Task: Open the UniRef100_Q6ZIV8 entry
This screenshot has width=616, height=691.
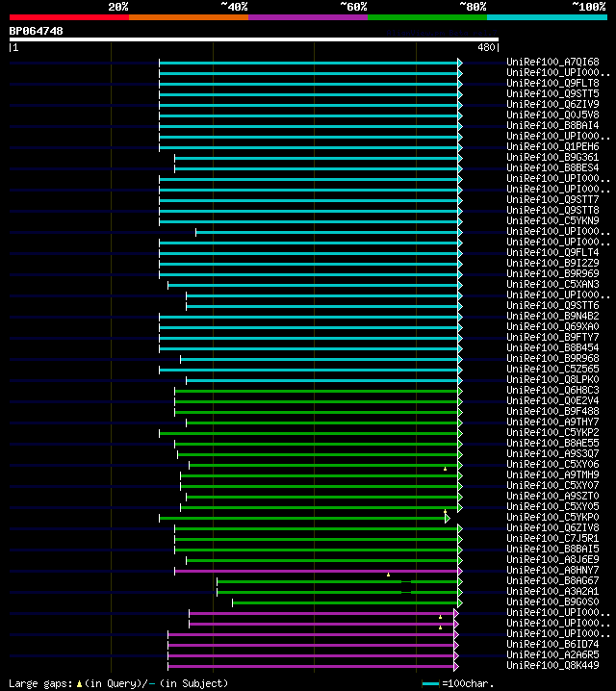Action: [552, 527]
